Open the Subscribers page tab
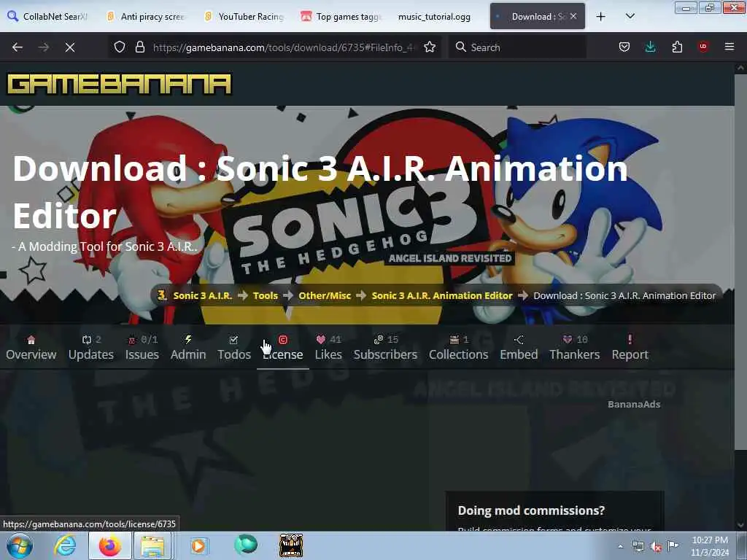 (x=385, y=348)
